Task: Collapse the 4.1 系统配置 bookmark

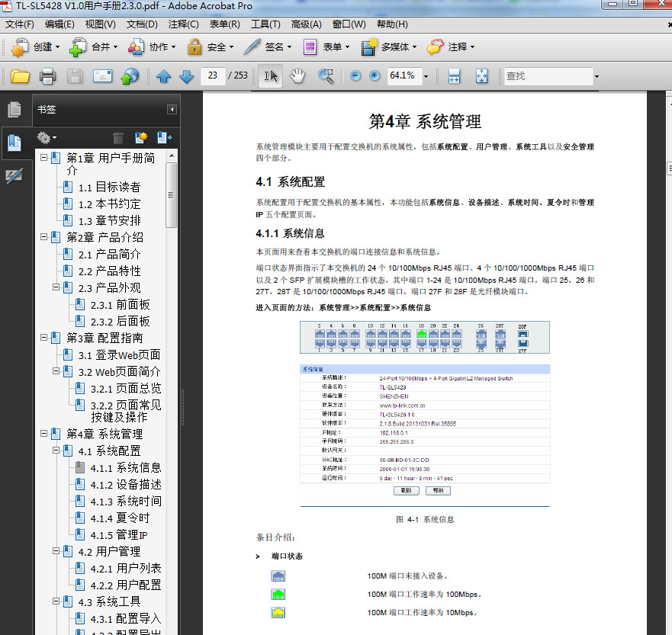Action: tap(56, 450)
